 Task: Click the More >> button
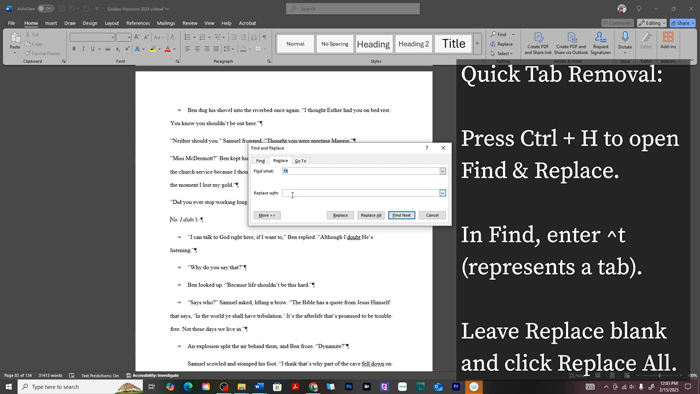267,215
